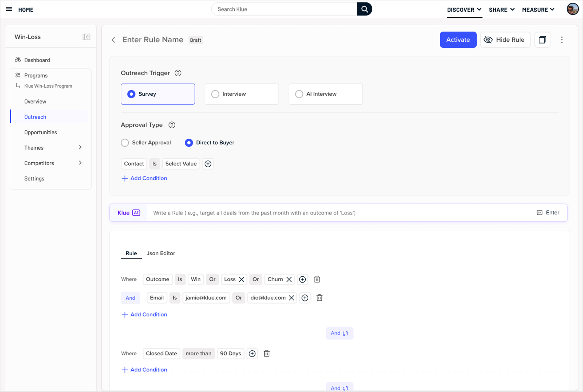Expand the Themes submenu
The image size is (583, 392).
80,147
